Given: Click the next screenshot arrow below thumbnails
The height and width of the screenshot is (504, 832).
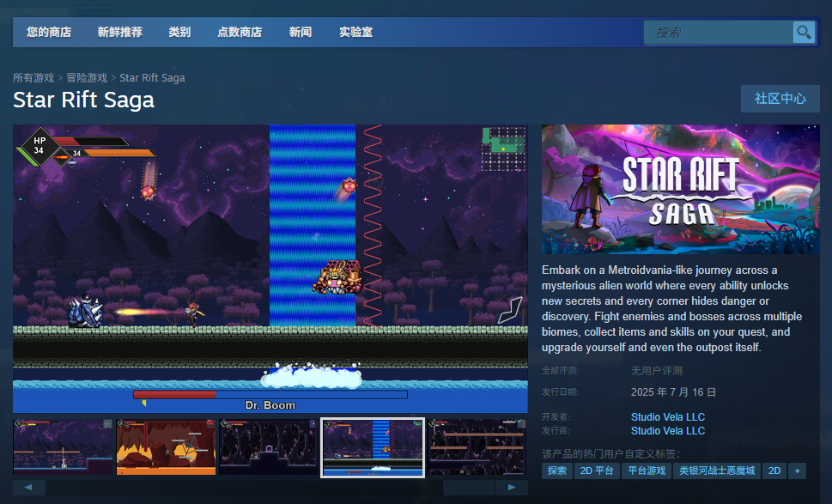Looking at the screenshot, I should (x=512, y=487).
